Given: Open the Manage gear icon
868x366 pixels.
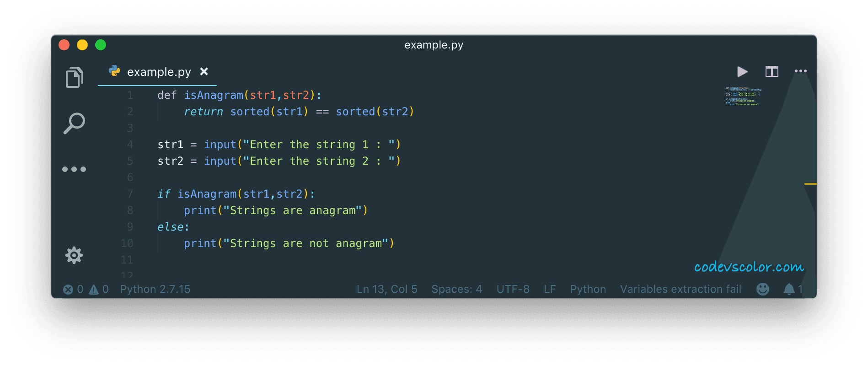Looking at the screenshot, I should click(74, 255).
